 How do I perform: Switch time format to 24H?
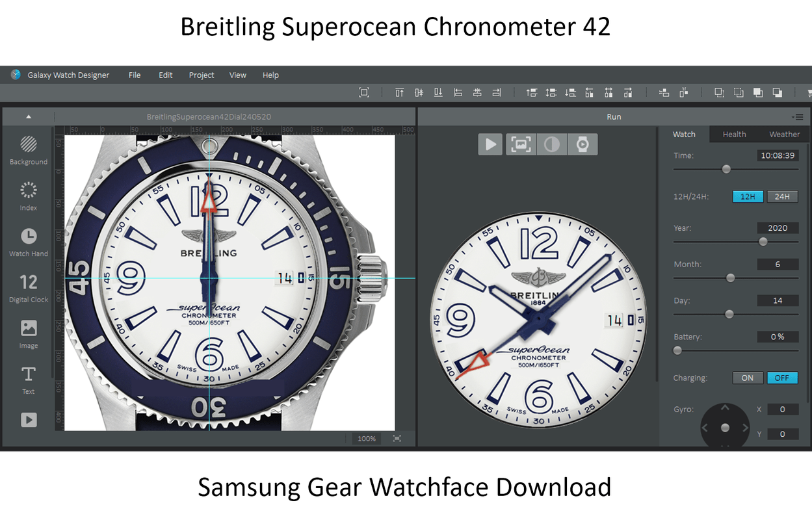pyautogui.click(x=782, y=196)
